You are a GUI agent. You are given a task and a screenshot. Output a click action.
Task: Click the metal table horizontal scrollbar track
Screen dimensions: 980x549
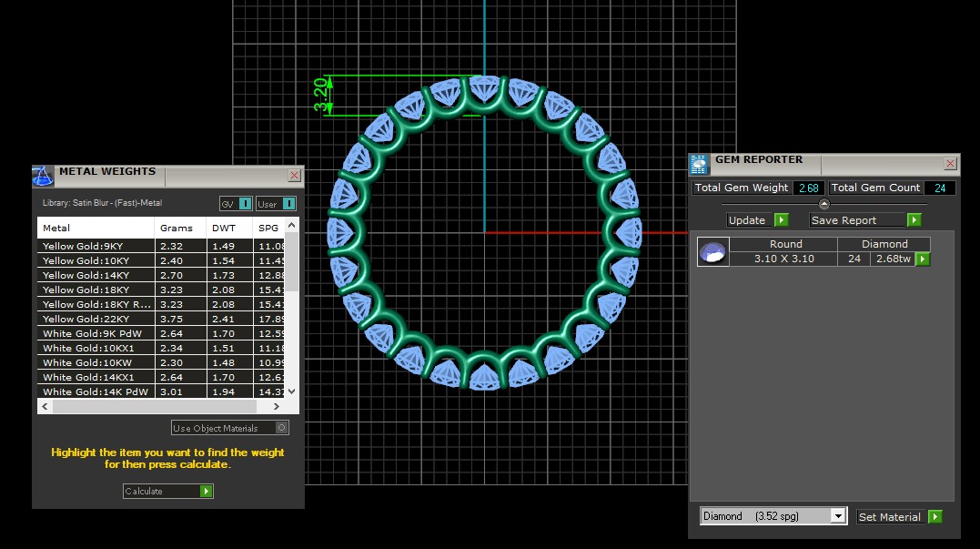point(155,406)
